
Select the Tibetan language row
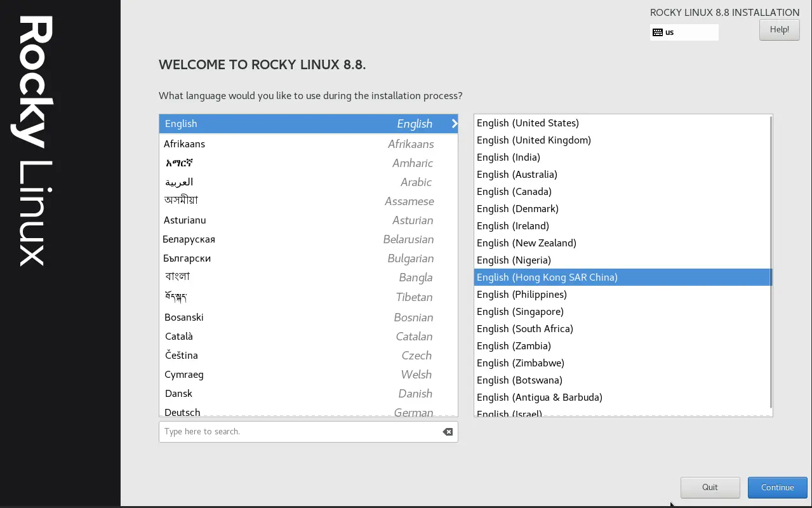coord(309,297)
